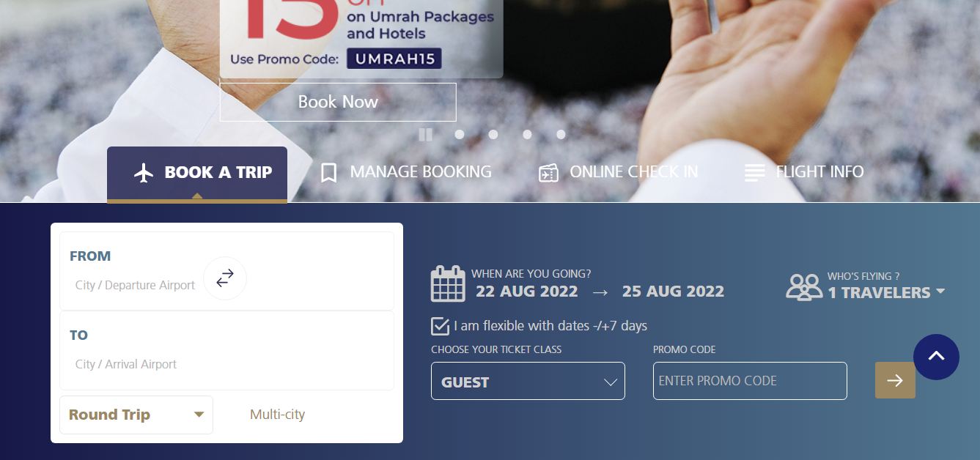The image size is (980, 460).
Task: Uncheck flexible with dates checkbox
Action: click(440, 326)
